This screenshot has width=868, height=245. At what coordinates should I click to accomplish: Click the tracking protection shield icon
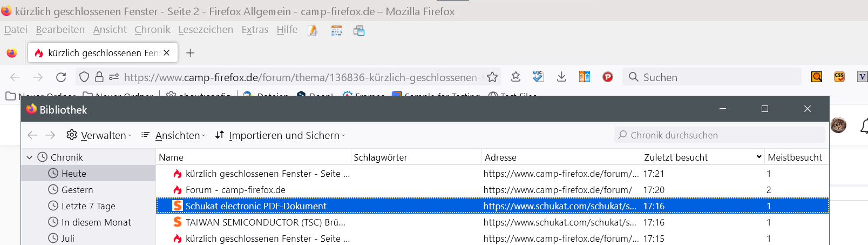coord(84,77)
